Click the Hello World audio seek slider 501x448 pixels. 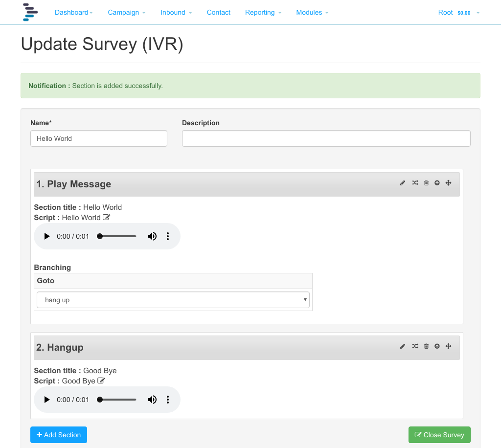[116, 236]
